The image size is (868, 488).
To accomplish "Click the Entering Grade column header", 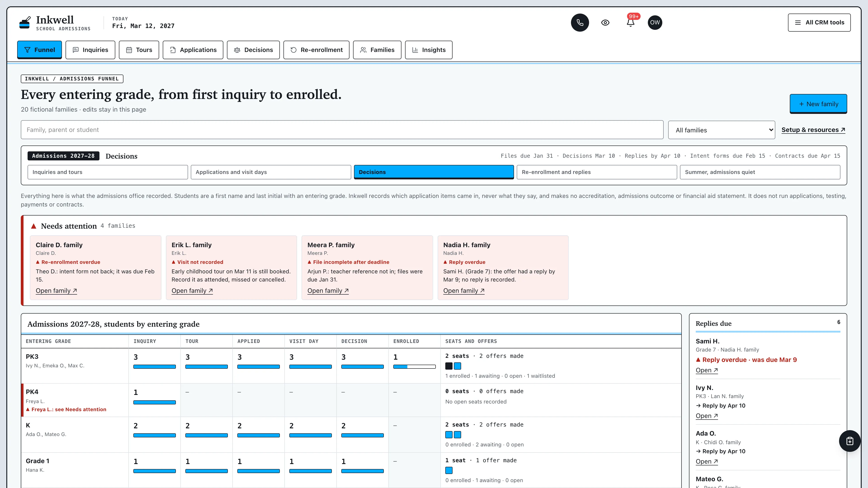I will point(48,341).
